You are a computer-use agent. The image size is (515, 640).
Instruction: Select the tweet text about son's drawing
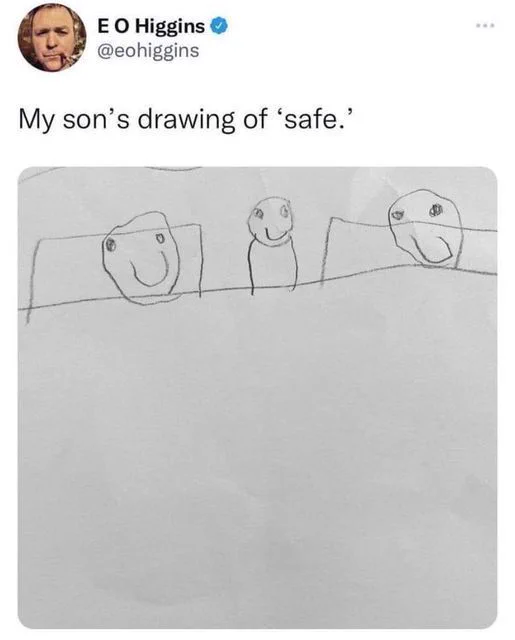click(x=185, y=121)
